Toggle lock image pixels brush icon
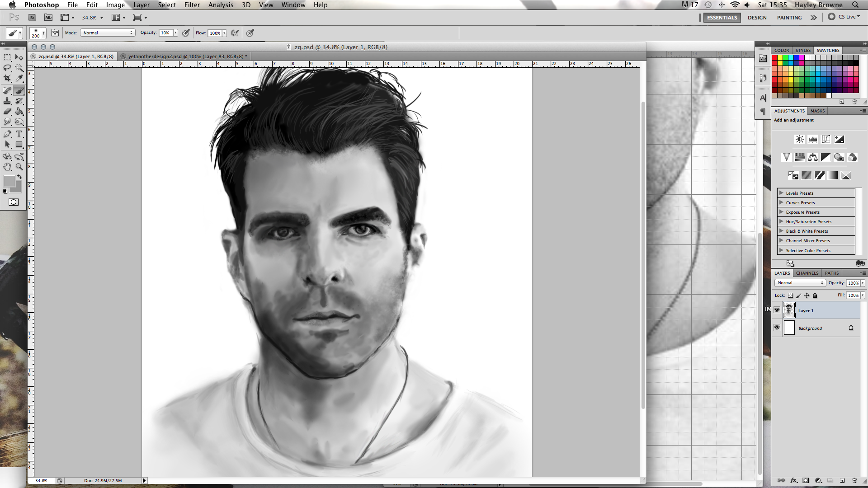The image size is (868, 488). tap(798, 296)
